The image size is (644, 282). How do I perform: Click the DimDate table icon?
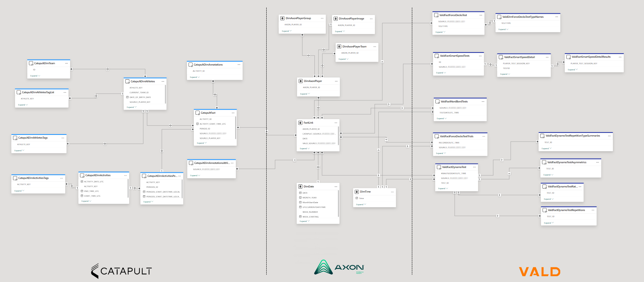(300, 186)
